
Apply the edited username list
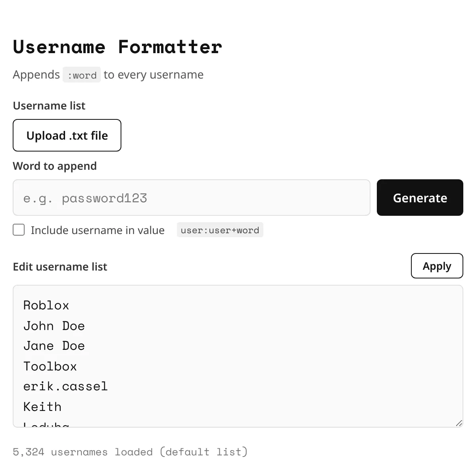(x=437, y=266)
